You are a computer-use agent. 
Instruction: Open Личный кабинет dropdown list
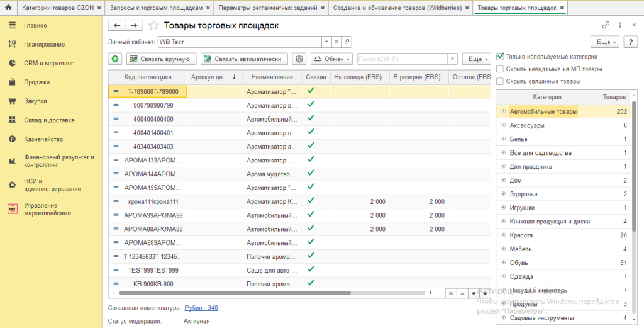click(x=326, y=42)
